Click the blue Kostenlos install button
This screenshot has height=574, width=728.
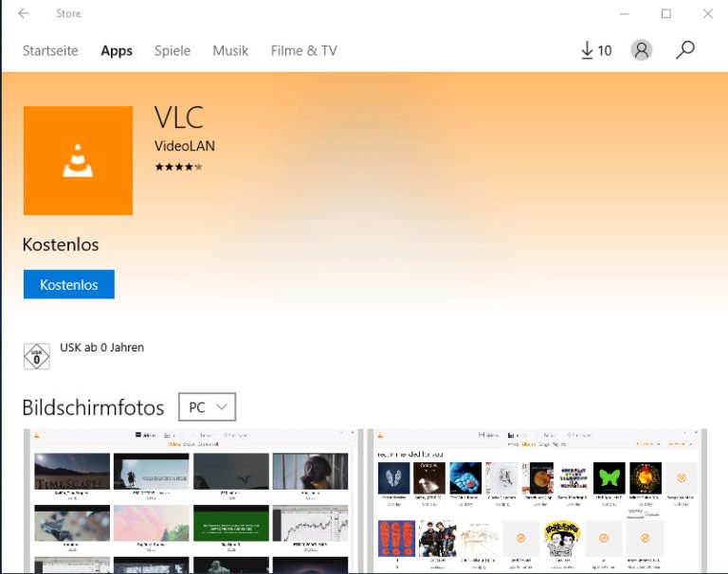coord(69,284)
